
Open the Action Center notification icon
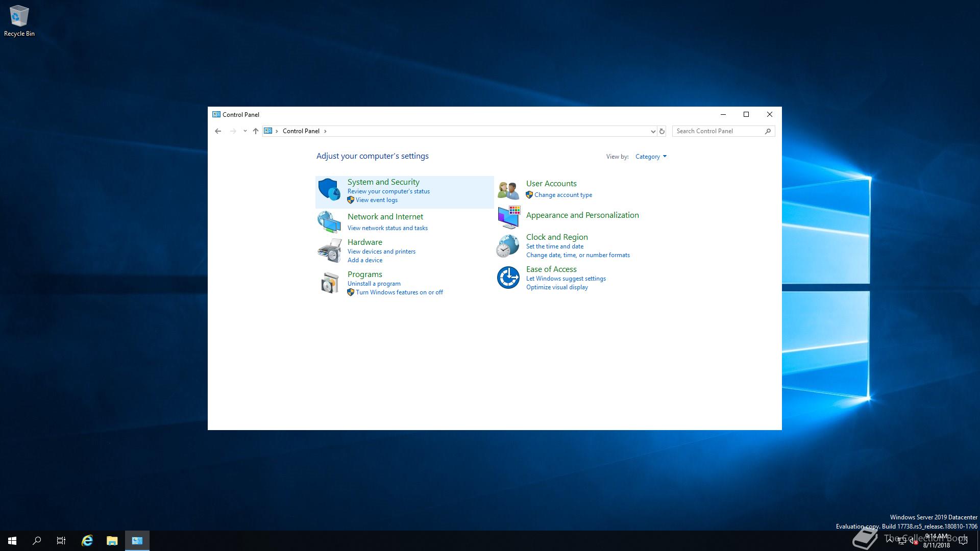tap(963, 541)
